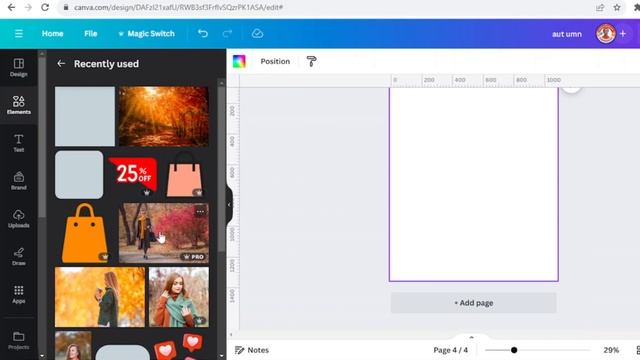Image resolution: width=640 pixels, height=360 pixels.
Task: Go back from Recently used
Action: (61, 63)
